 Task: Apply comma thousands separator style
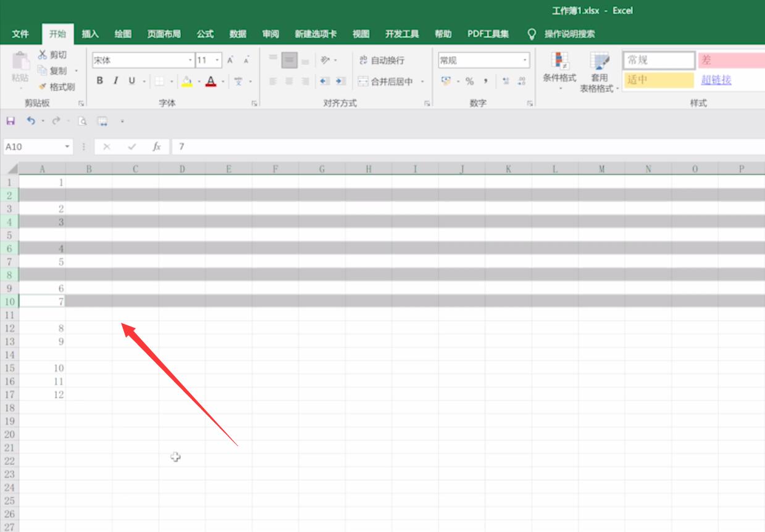point(486,81)
